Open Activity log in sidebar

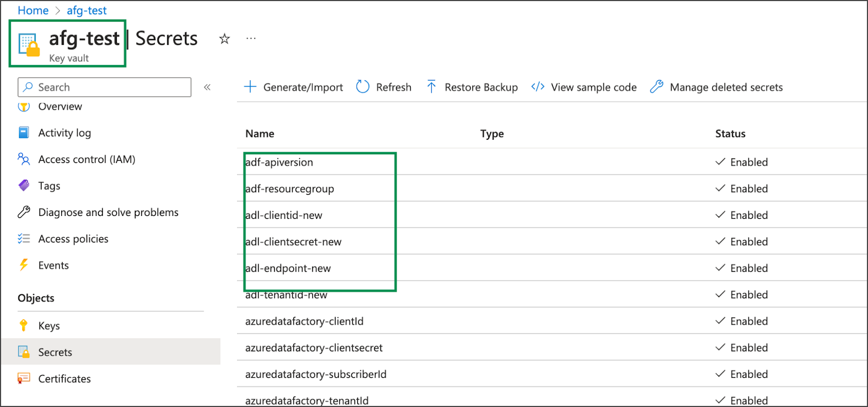pos(64,133)
